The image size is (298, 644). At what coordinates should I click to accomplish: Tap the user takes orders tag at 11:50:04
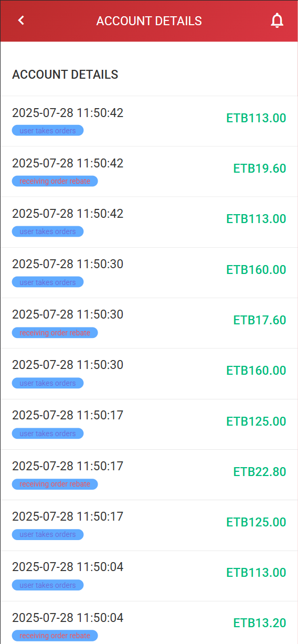point(48,585)
